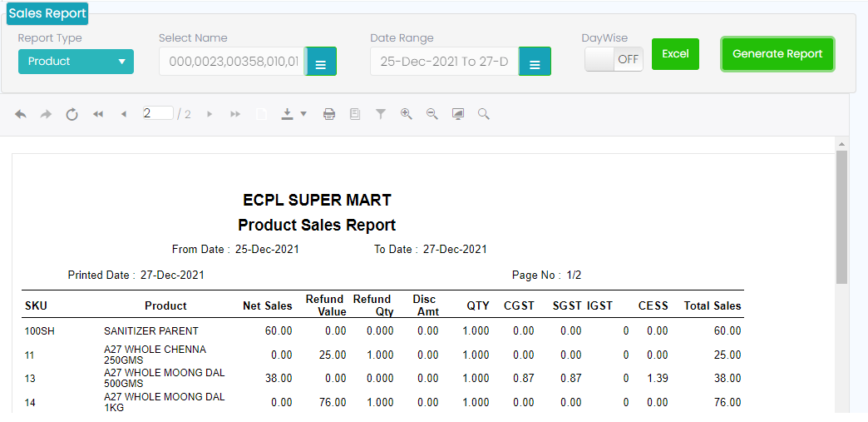Viewport: 868px width, 422px height.
Task: Open the Date Range picker button
Action: click(x=535, y=62)
